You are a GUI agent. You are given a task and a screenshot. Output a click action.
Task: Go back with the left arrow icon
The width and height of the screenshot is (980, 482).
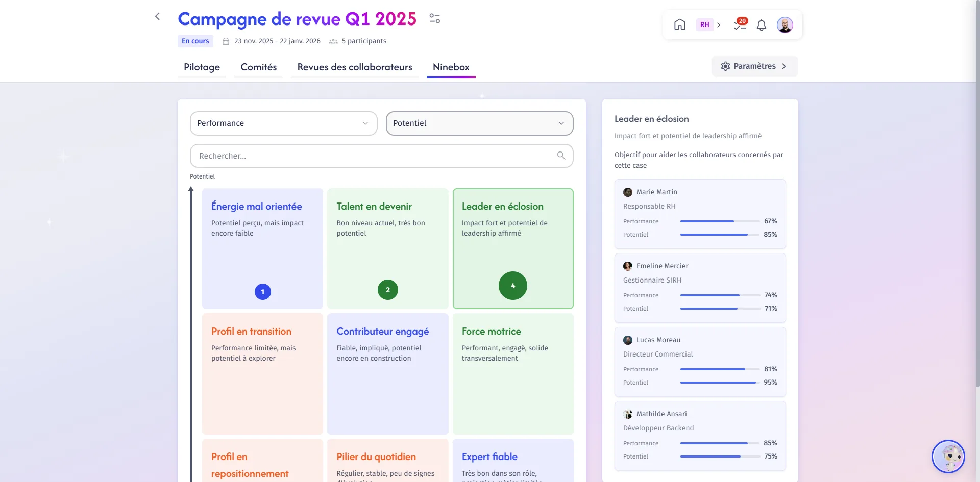tap(157, 16)
